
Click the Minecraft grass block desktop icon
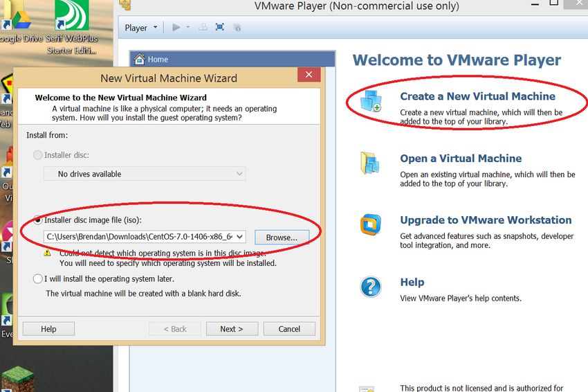click(x=17, y=380)
